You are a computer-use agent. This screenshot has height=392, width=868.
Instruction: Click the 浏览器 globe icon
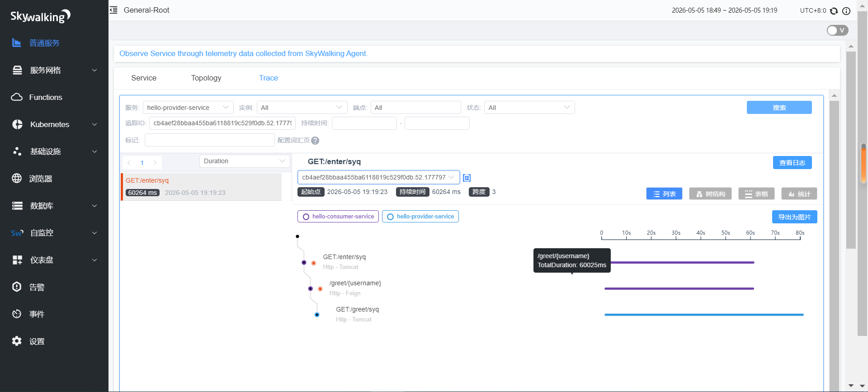click(17, 179)
